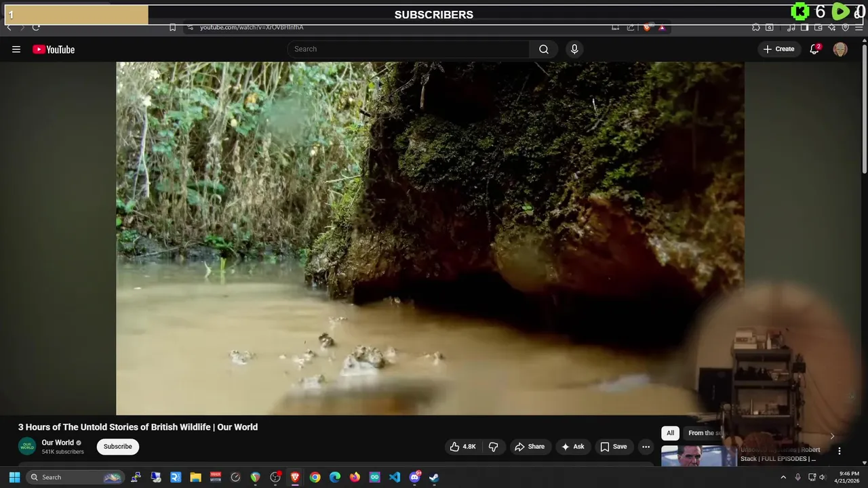Click the system tray microphone icon

797,477
